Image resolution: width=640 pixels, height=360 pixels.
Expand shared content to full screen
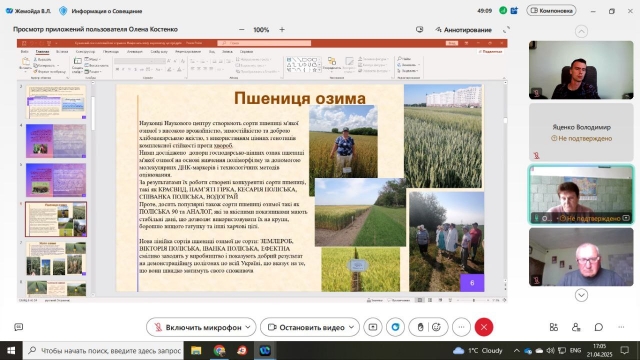(x=506, y=29)
